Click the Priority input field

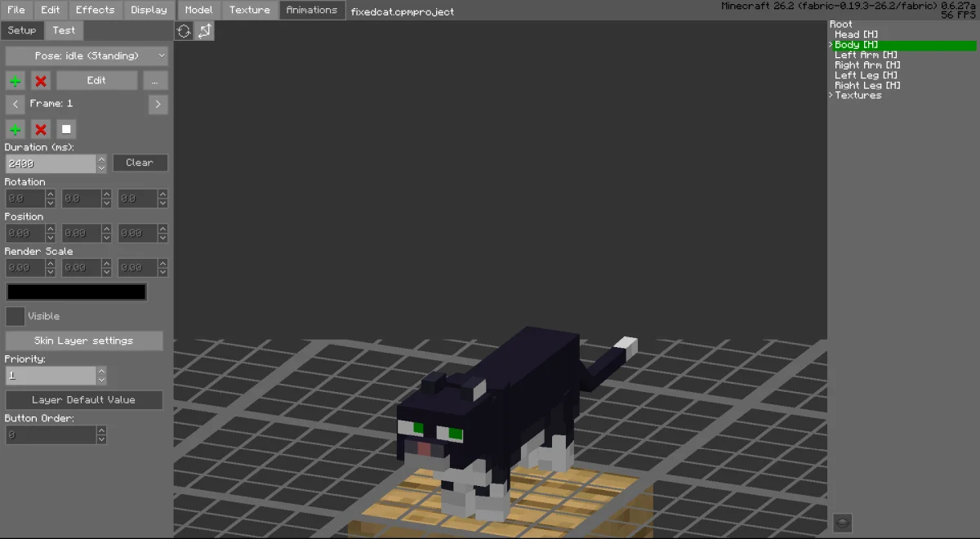(51, 376)
